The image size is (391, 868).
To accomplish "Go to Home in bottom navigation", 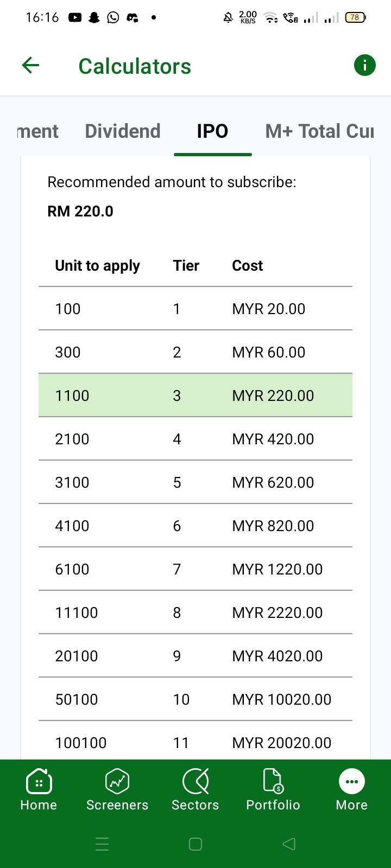I will (x=39, y=789).
